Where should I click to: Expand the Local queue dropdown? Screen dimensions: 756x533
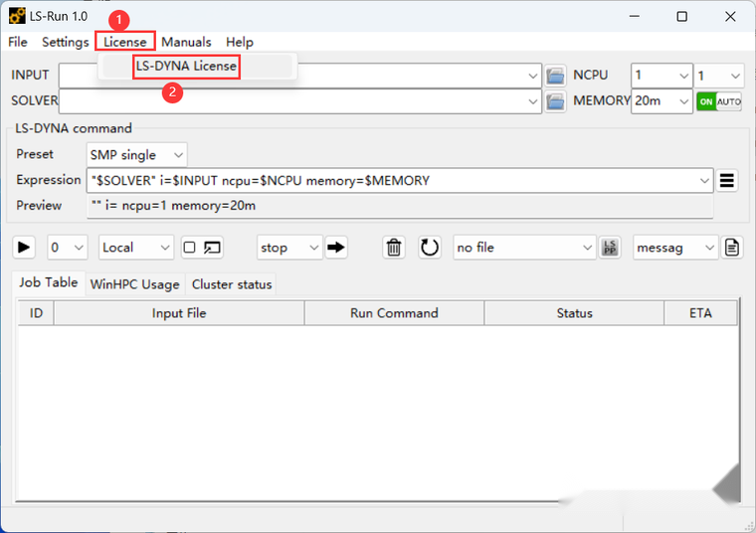136,248
